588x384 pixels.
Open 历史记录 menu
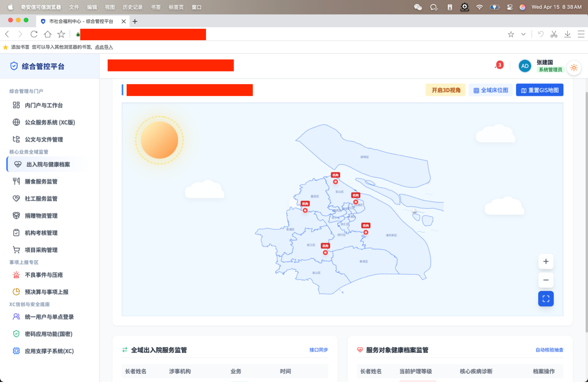pyautogui.click(x=133, y=7)
